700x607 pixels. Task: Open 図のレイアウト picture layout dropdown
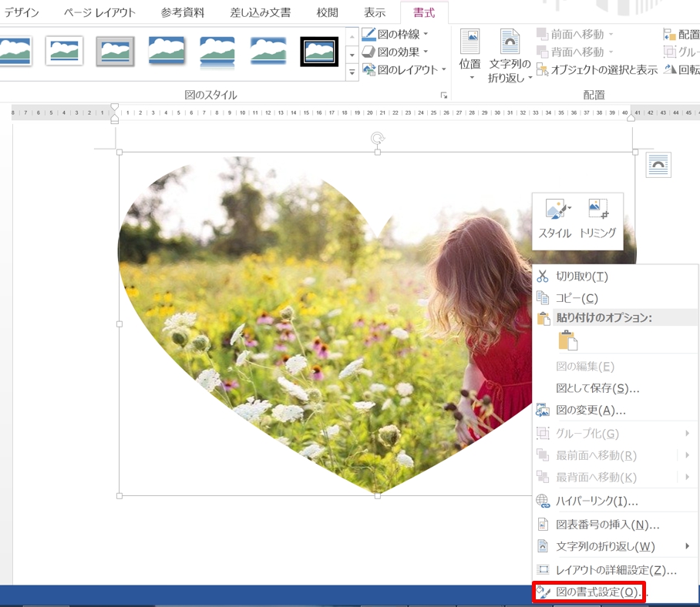pos(404,69)
